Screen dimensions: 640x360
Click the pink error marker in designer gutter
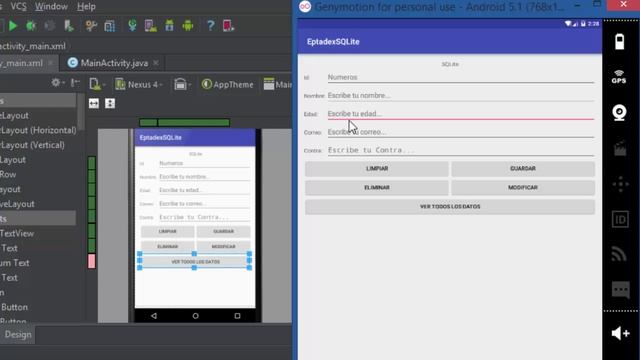(x=91, y=261)
